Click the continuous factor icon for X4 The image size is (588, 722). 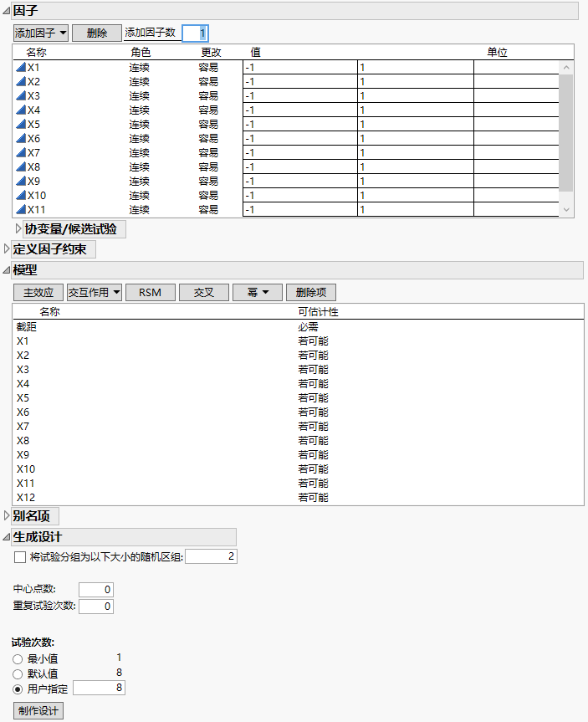click(x=21, y=110)
